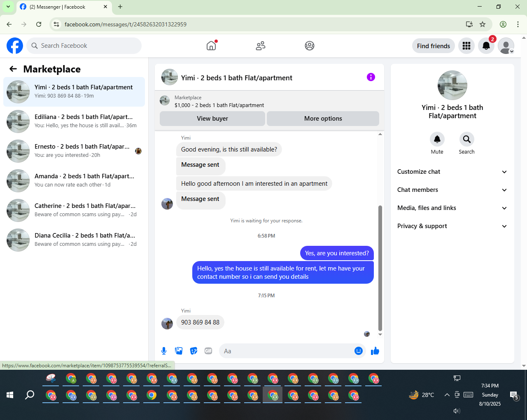Open the Windows Start menu
Screen dimensions: 527x420
[10, 395]
